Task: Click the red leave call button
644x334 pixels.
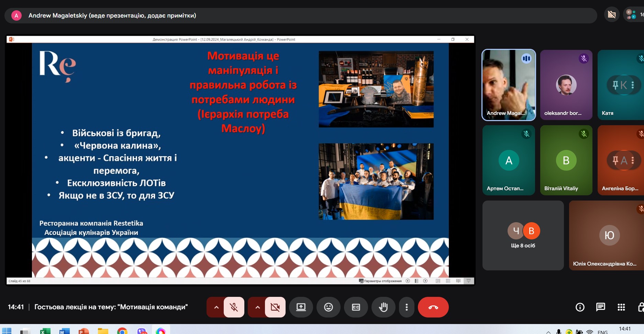Action: [x=433, y=307]
